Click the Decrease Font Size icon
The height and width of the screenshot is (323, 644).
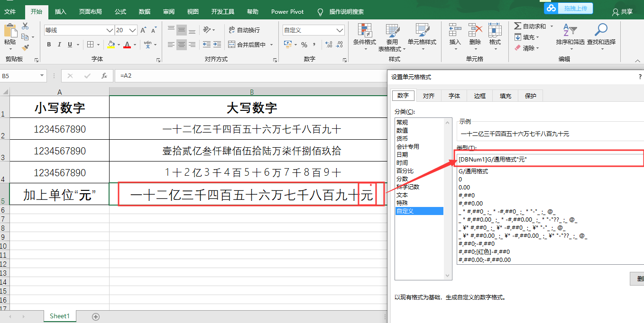click(154, 30)
